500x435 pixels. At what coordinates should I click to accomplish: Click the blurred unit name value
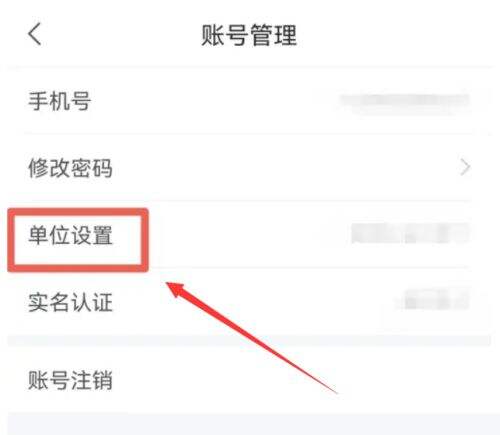tap(410, 233)
